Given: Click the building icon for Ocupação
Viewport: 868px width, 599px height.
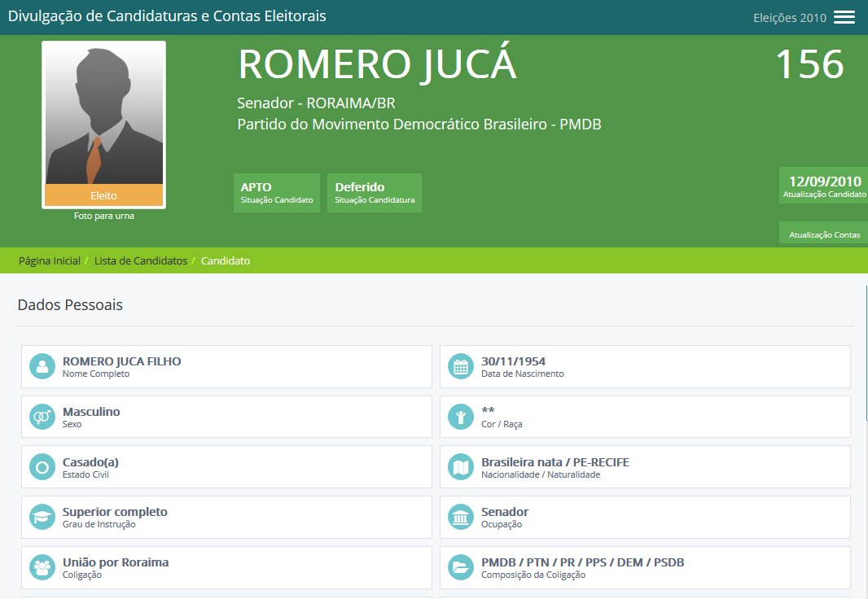Looking at the screenshot, I should [x=461, y=517].
